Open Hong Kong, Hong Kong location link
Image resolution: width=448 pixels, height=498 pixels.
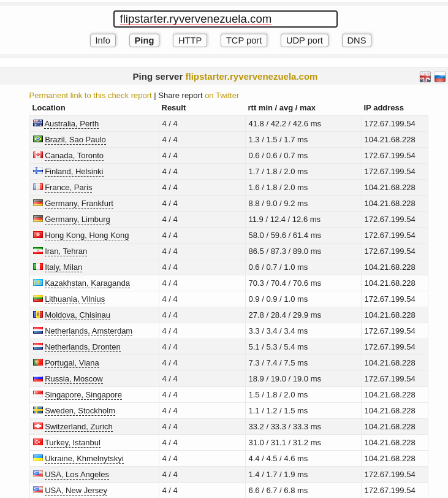coord(87,236)
